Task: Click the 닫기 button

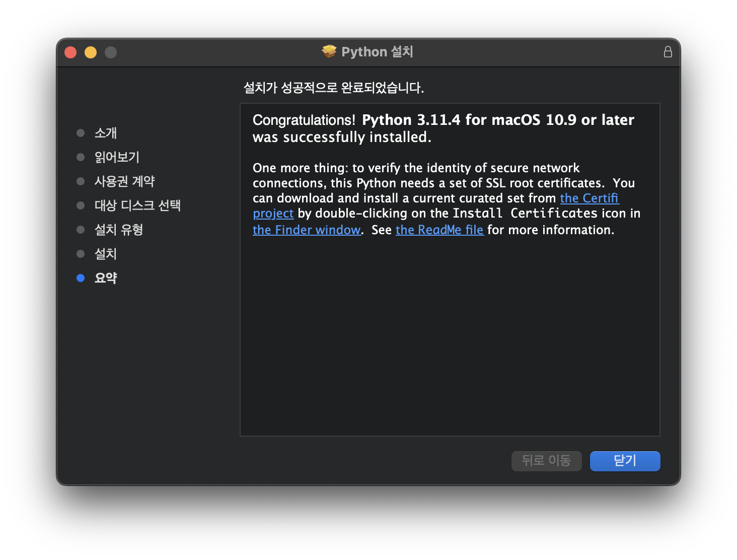Action: tap(625, 461)
